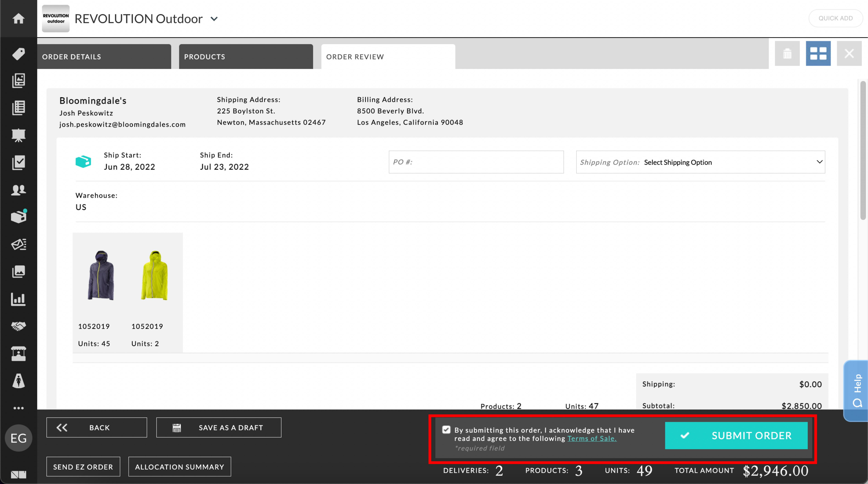Click the '225 Boylston St.' shipping address line
This screenshot has height=484, width=868.
[246, 111]
